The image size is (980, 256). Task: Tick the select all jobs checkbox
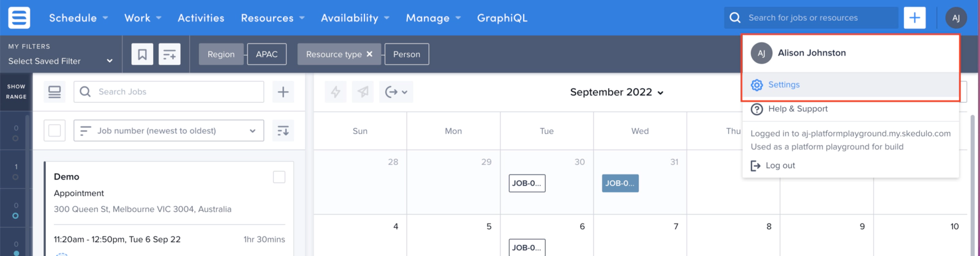point(55,130)
